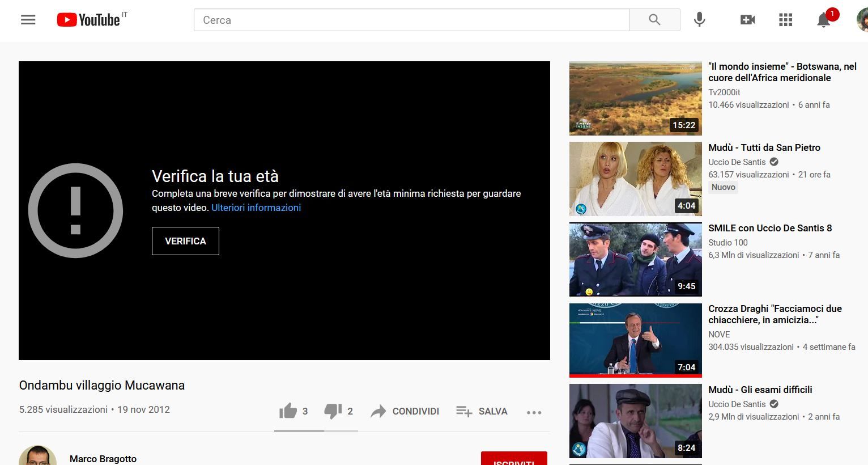Save video to playlist with SALVA
Viewport: 868px width, 465px height.
coord(482,411)
